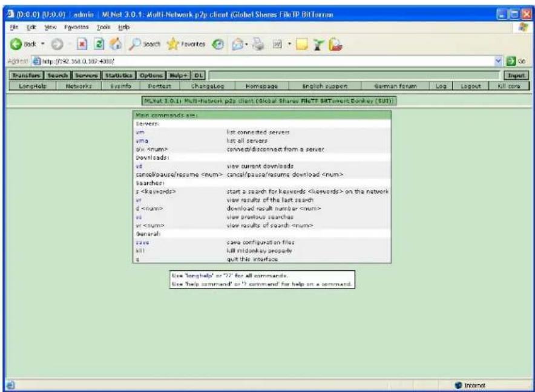
Task: Open the browser Search magnifier
Action: (135, 44)
